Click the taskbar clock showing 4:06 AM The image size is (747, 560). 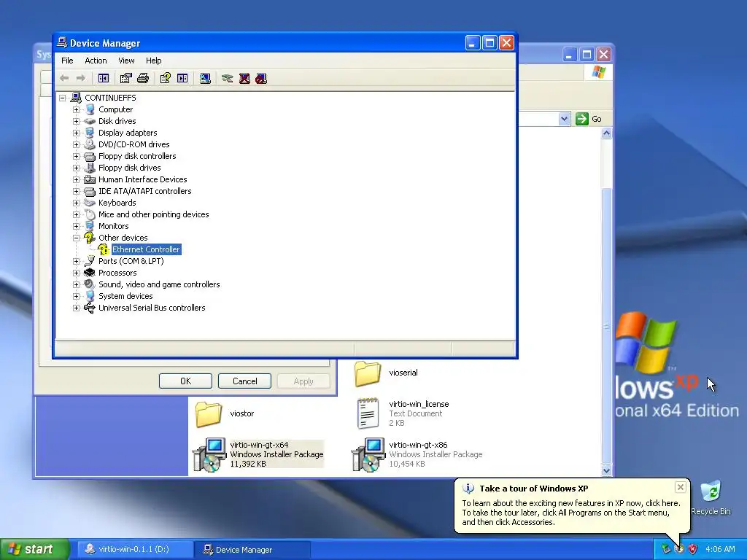coord(720,550)
